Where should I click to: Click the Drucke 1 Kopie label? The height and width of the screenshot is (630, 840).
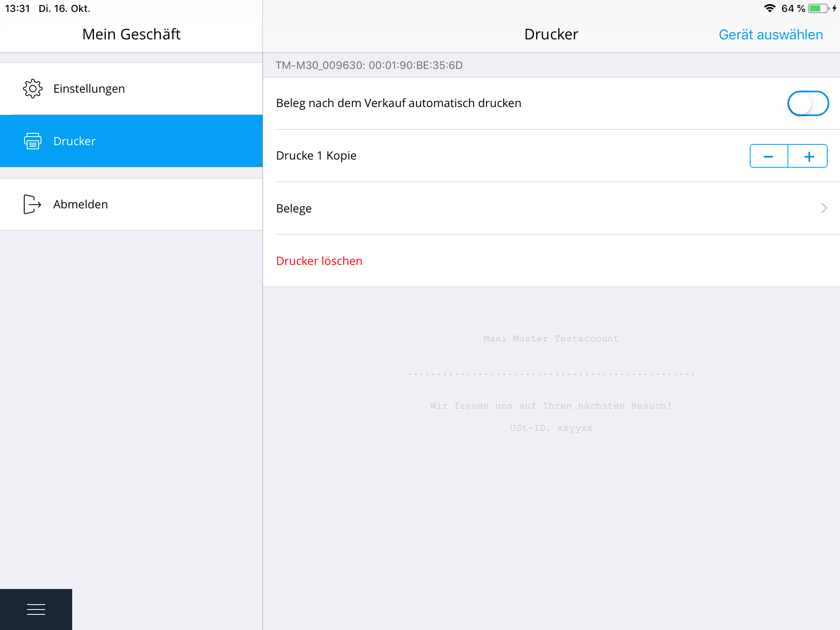click(316, 156)
